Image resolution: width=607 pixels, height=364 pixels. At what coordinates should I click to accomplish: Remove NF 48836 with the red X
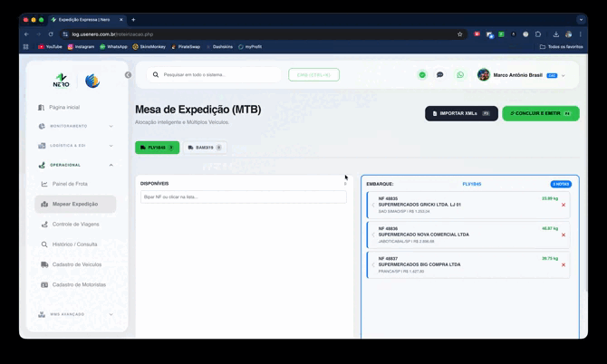point(564,235)
